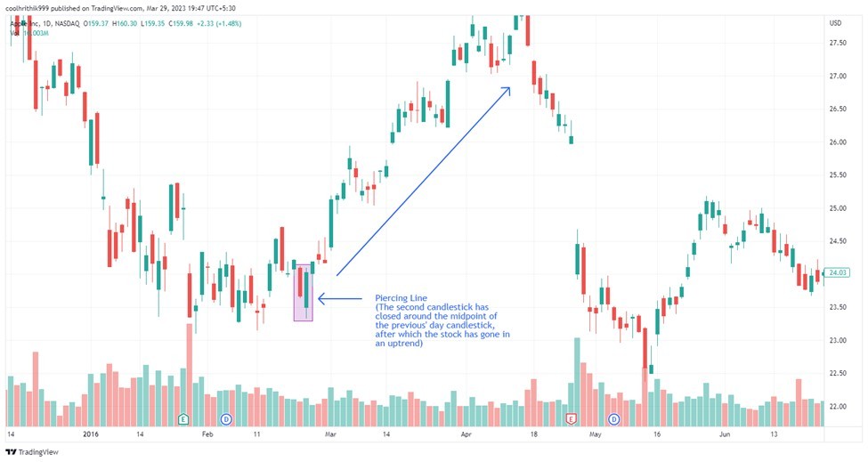Image resolution: width=868 pixels, height=462 pixels.
Task: Select the pink highlighted piercing line rectangle
Action: pos(304,293)
